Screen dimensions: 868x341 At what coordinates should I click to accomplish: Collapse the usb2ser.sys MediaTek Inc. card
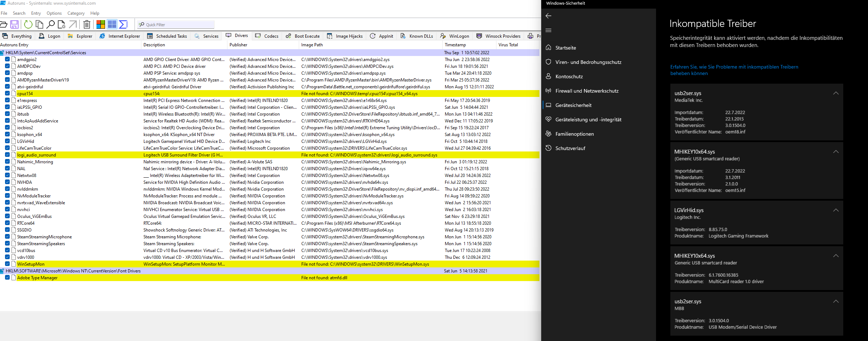[x=836, y=93]
